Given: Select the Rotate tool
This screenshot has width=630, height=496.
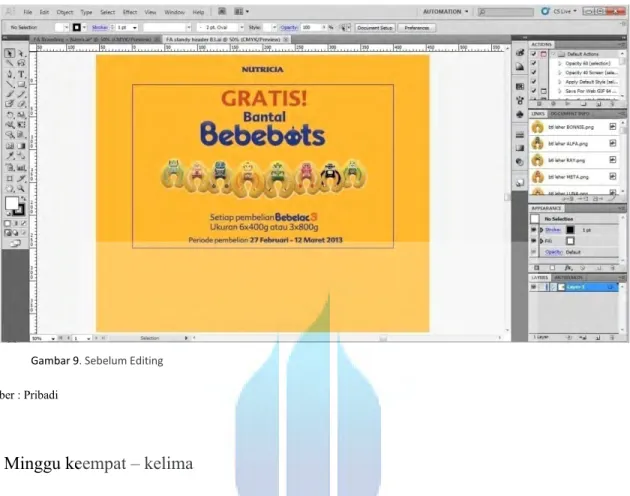Looking at the screenshot, I should pyautogui.click(x=10, y=115).
